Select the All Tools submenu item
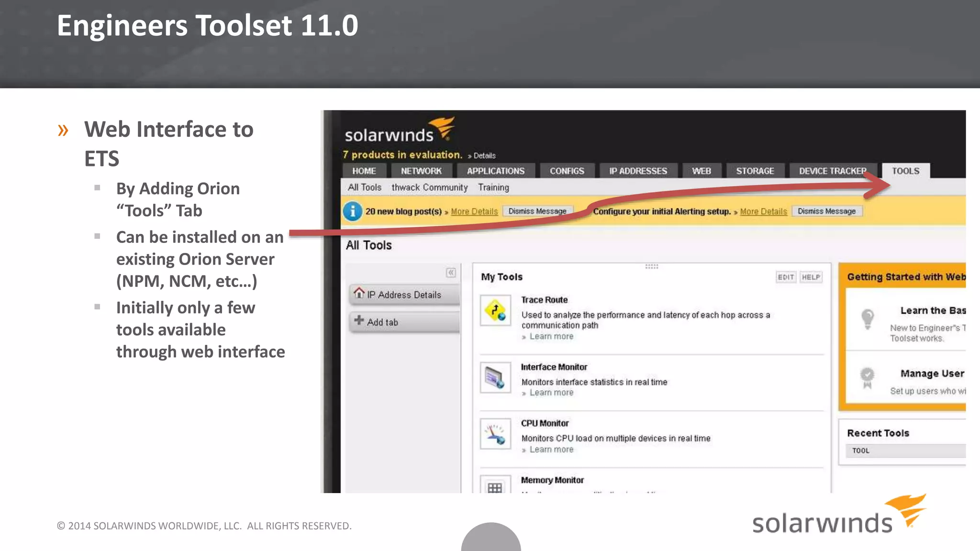 (x=365, y=187)
